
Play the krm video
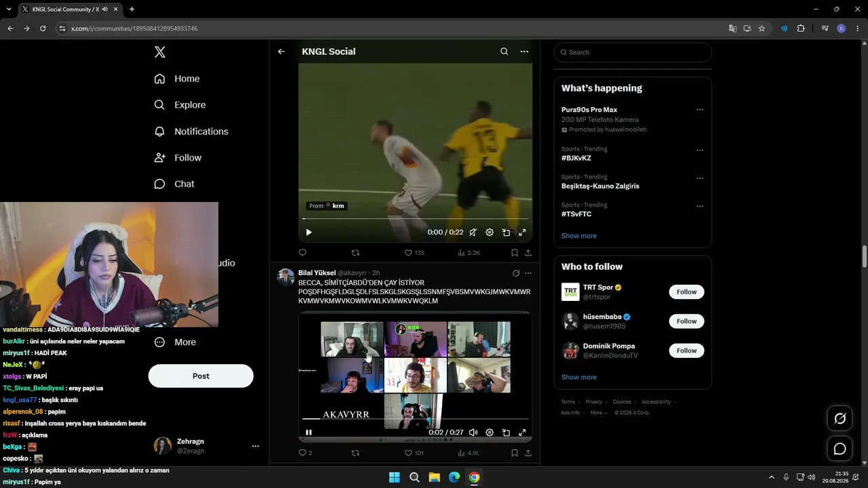point(309,232)
